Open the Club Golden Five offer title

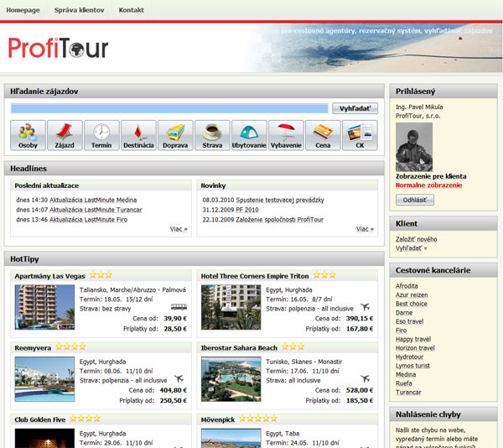point(39,419)
